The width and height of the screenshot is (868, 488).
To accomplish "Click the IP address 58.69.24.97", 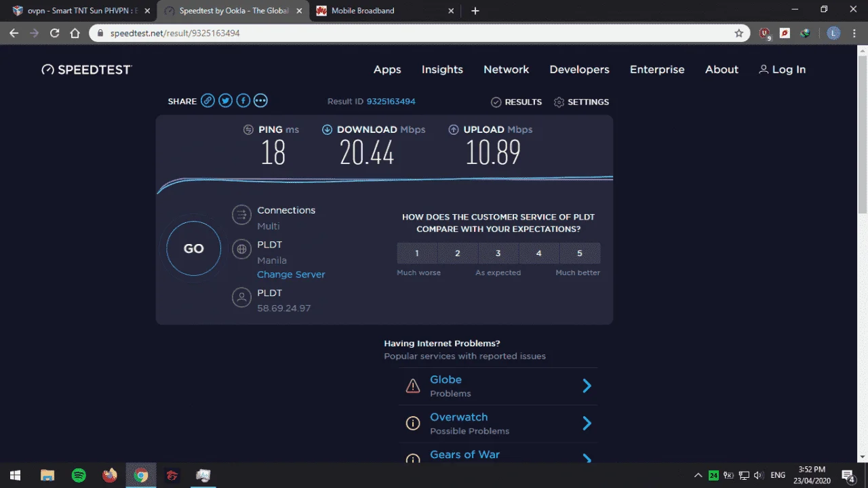I will click(283, 308).
